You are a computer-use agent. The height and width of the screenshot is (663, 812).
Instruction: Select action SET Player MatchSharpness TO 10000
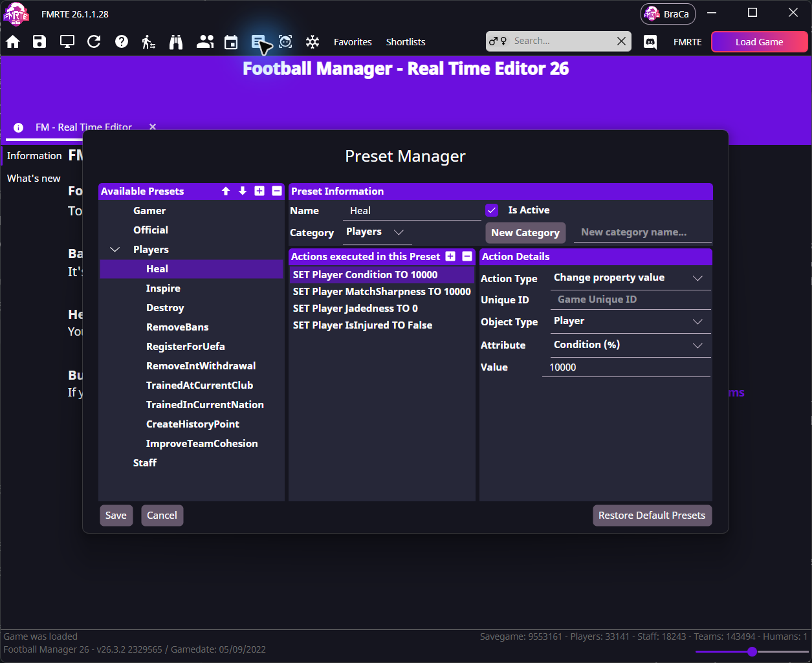[x=382, y=292]
